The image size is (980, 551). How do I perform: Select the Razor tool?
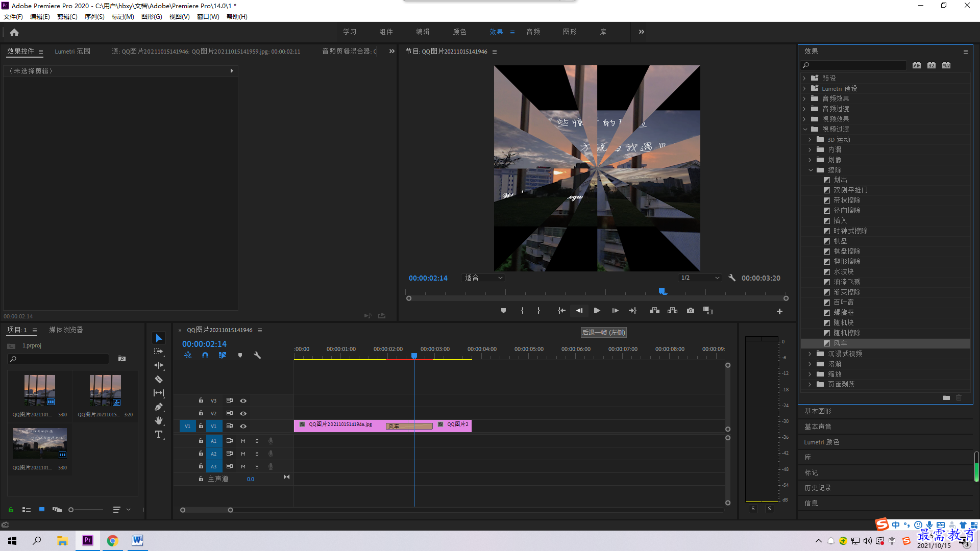[159, 379]
